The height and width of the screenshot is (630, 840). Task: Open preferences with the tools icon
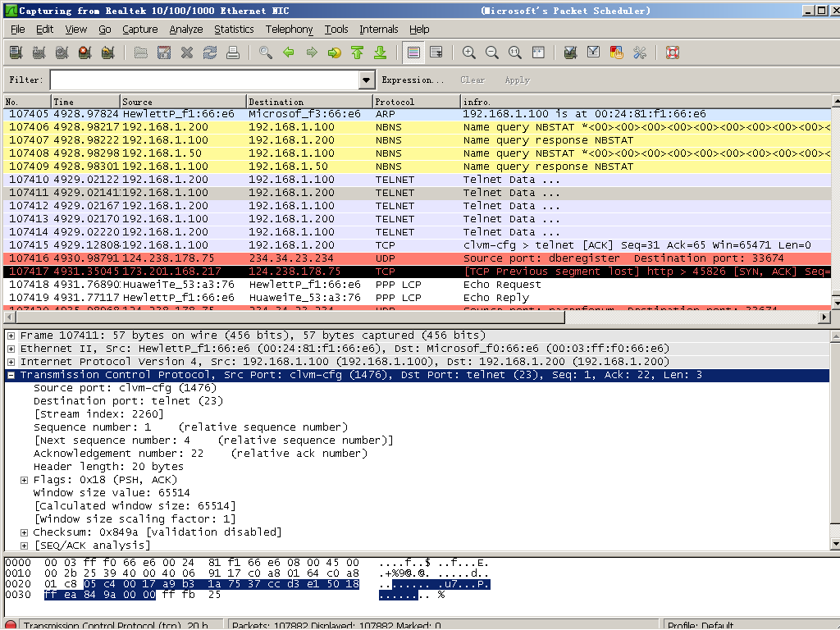640,52
